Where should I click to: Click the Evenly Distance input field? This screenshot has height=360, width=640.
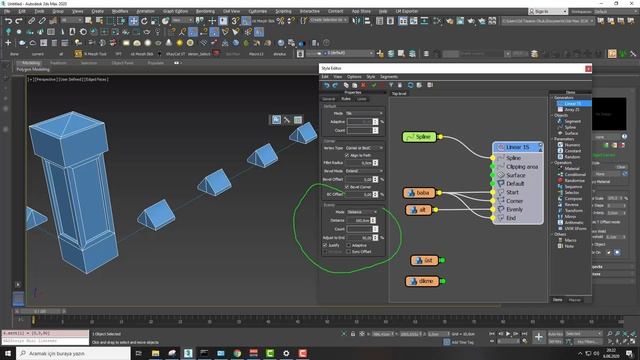coord(358,220)
